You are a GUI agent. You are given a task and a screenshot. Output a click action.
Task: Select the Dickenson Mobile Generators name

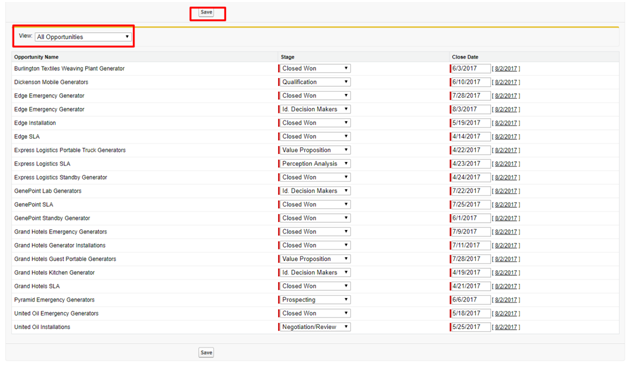51,82
